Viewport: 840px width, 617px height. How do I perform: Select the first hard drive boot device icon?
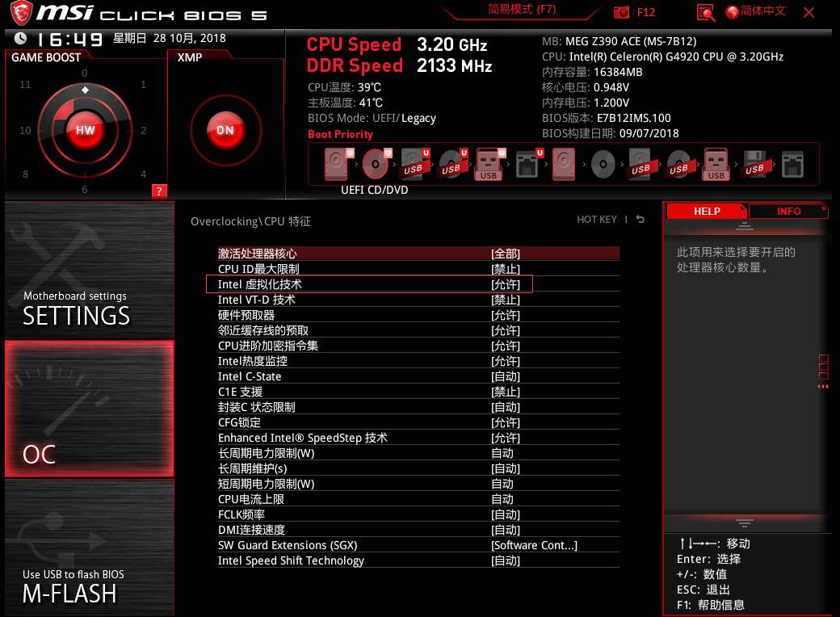coord(336,164)
